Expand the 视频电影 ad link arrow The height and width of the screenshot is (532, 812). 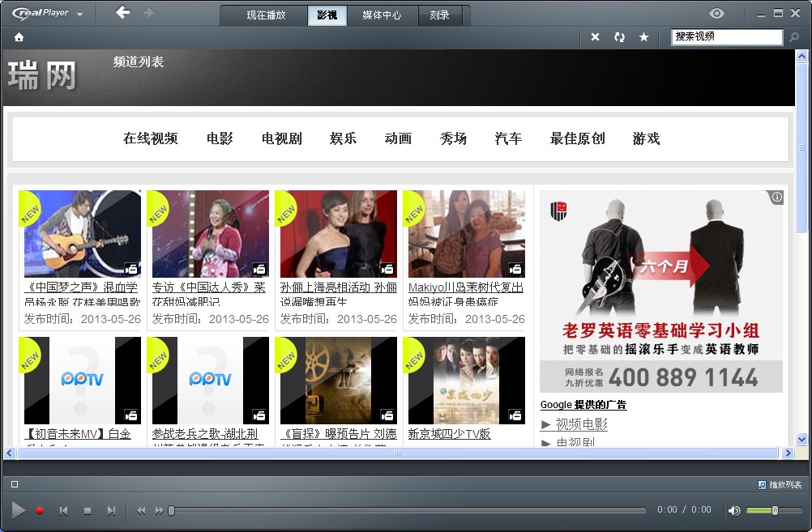tap(545, 424)
